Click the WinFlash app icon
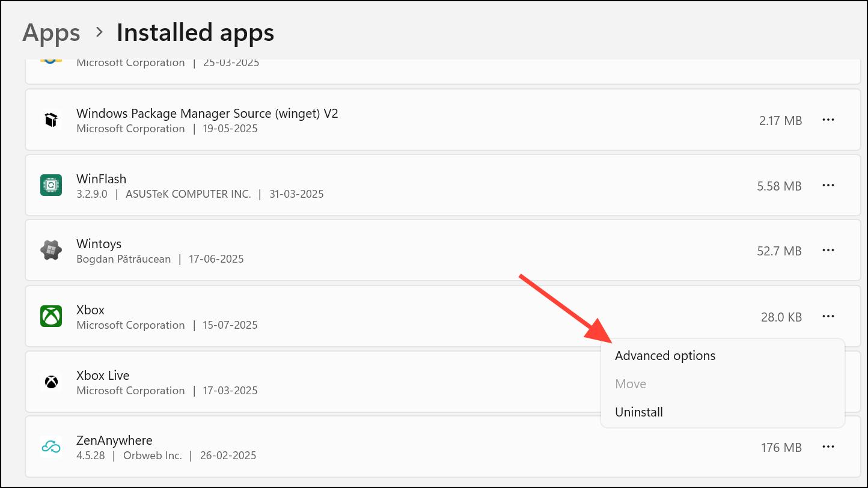The image size is (868, 488). 51,185
